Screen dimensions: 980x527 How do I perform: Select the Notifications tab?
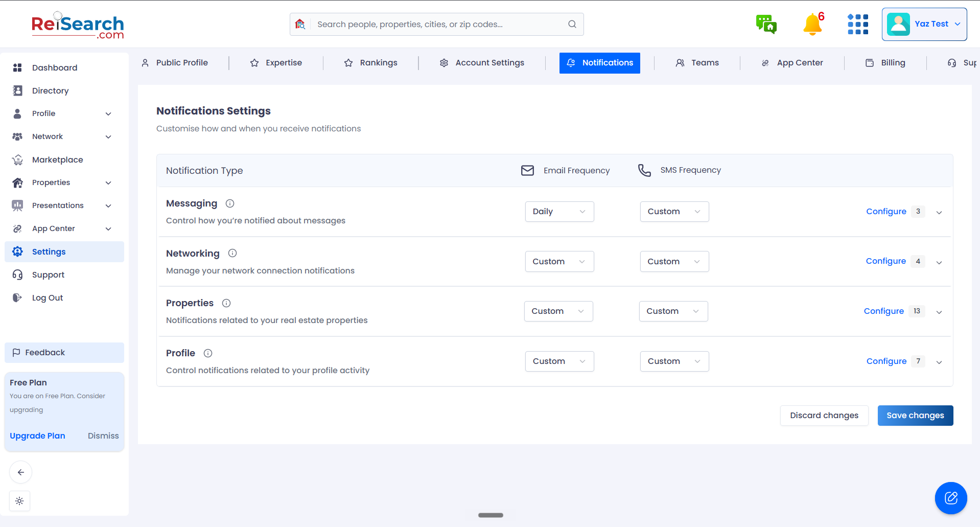(x=600, y=63)
